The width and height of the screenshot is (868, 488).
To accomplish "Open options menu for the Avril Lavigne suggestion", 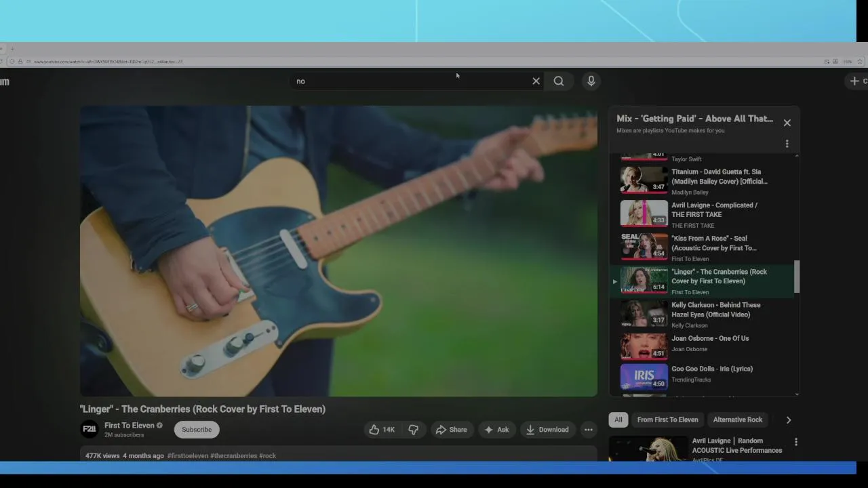I will (x=796, y=442).
